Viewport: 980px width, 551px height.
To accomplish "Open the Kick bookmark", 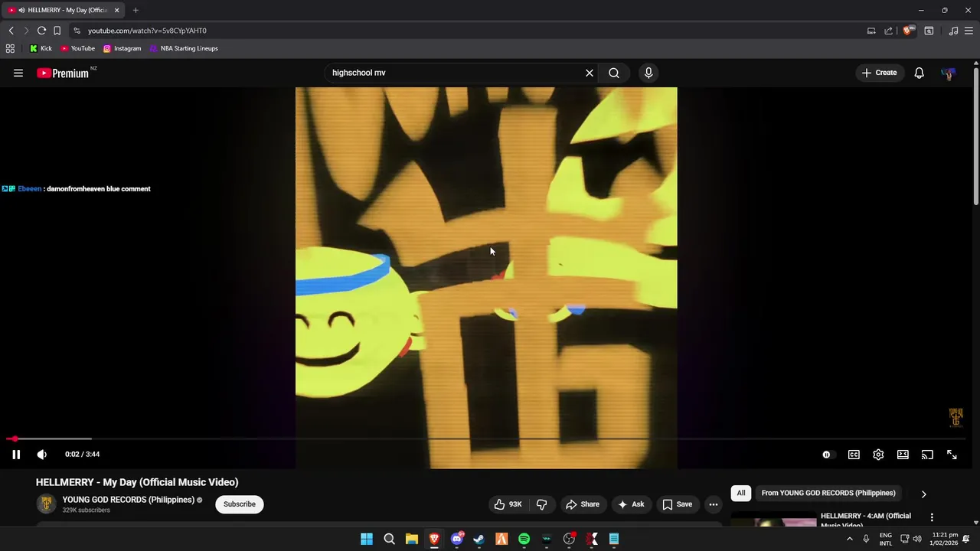I will tap(41, 48).
